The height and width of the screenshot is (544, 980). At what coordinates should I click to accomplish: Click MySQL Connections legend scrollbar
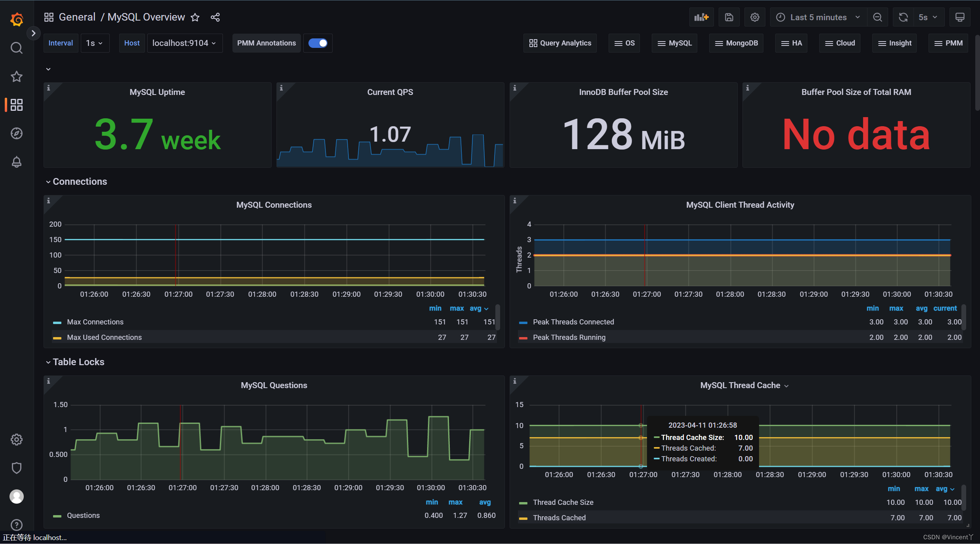click(x=498, y=317)
